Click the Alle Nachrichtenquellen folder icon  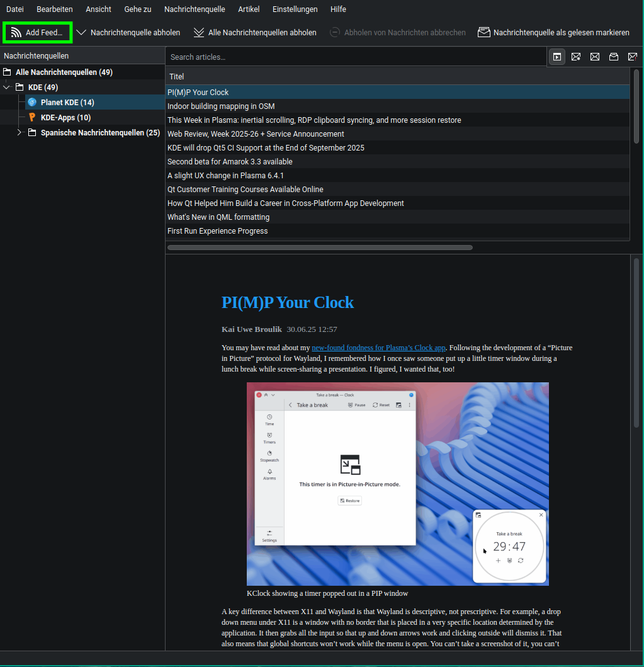(x=8, y=72)
